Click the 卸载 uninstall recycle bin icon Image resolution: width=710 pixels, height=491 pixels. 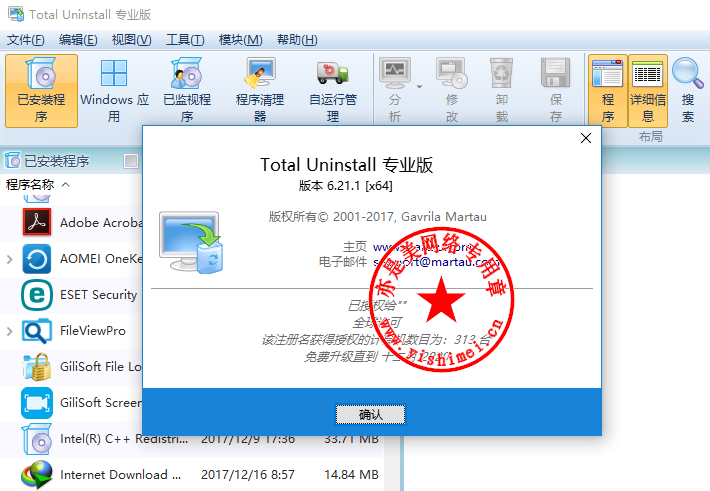[x=502, y=73]
